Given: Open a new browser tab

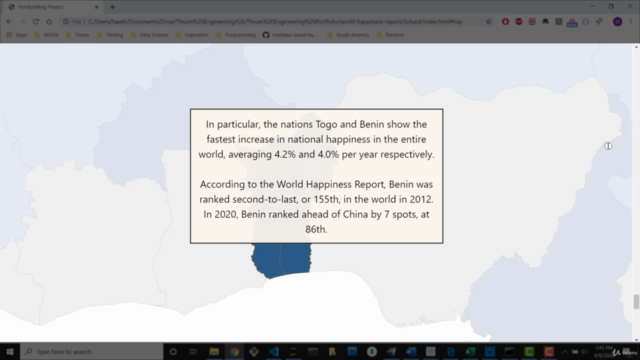Looking at the screenshot, I should pyautogui.click(x=112, y=7).
